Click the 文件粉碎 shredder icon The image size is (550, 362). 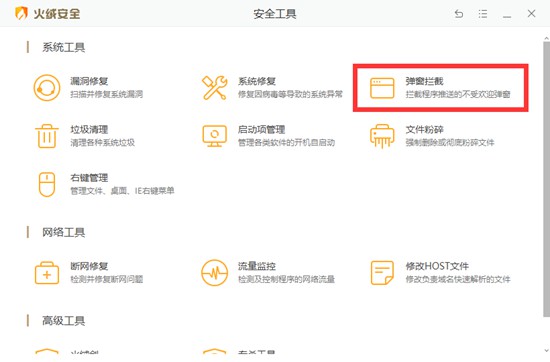tap(382, 136)
